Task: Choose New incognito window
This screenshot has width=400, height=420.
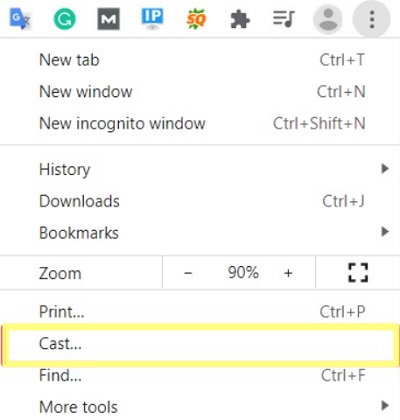Action: point(200,123)
